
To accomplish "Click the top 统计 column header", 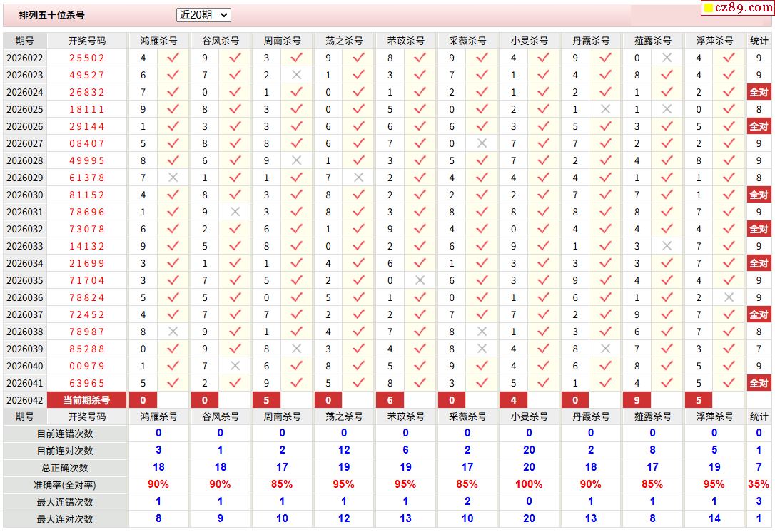I will tap(759, 41).
